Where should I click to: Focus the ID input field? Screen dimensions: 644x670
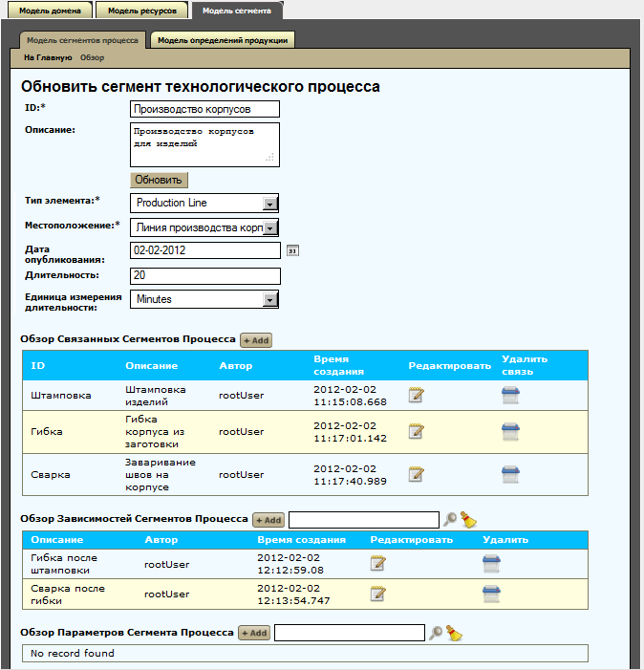[x=205, y=109]
